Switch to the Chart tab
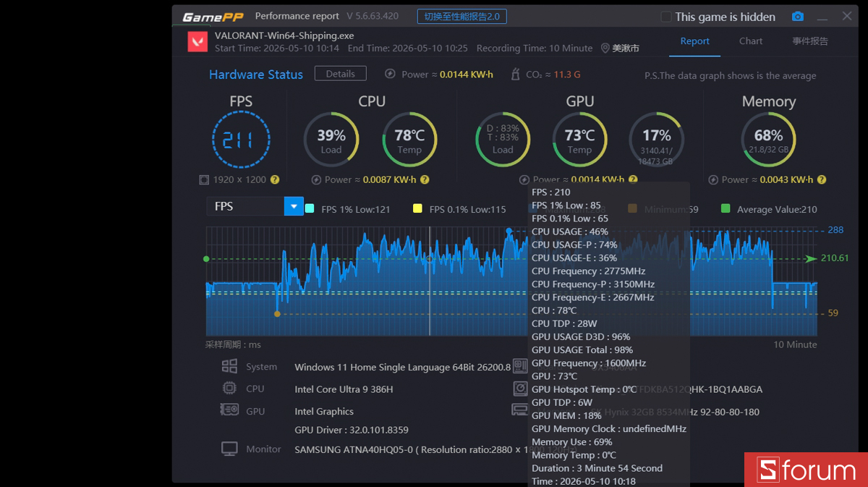868x487 pixels. [x=751, y=41]
